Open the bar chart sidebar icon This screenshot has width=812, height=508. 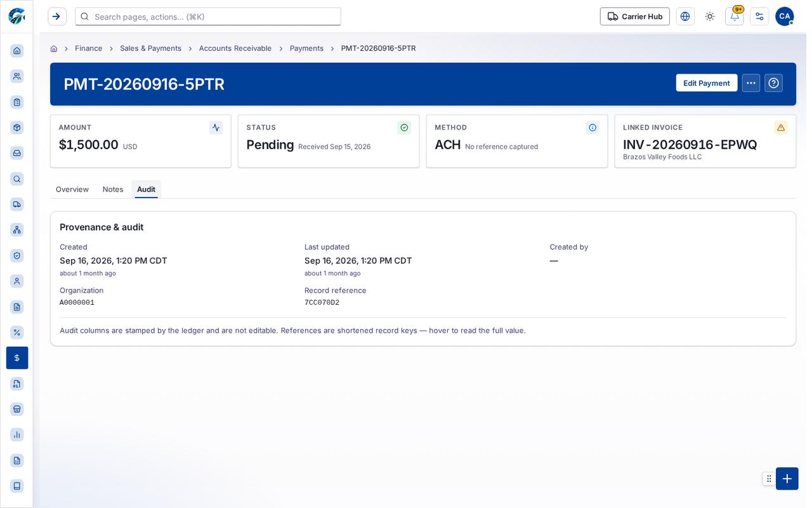(x=17, y=434)
